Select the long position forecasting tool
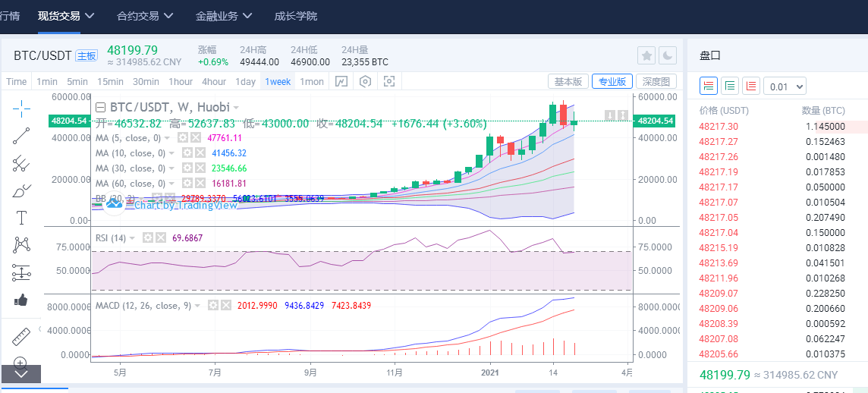Image resolution: width=868 pixels, height=393 pixels. [x=21, y=272]
